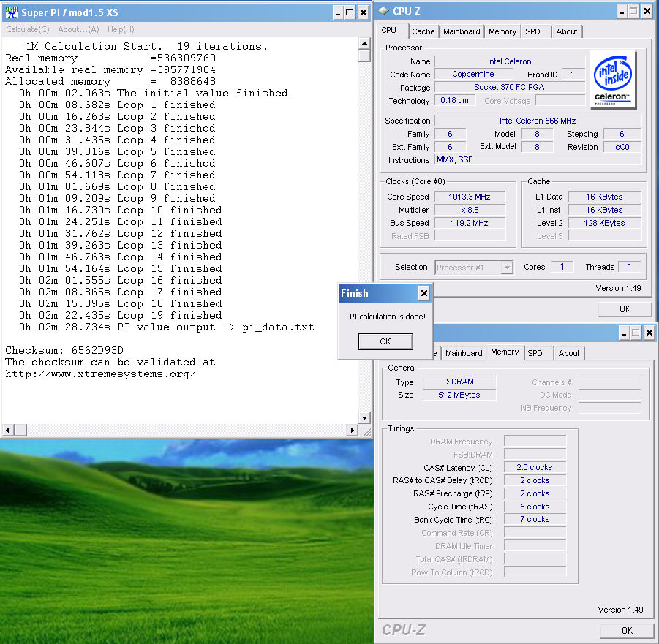Click the MMX, SSE instructions field
659x644 pixels.
click(x=538, y=159)
